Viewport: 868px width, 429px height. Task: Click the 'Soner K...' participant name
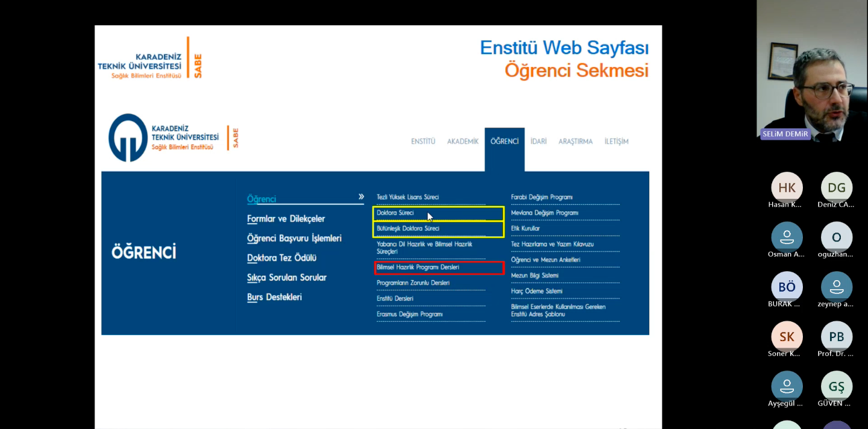click(784, 354)
